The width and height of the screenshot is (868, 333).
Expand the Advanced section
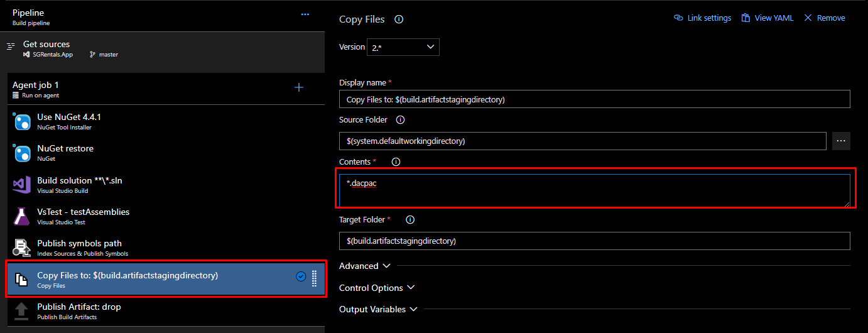coord(365,266)
